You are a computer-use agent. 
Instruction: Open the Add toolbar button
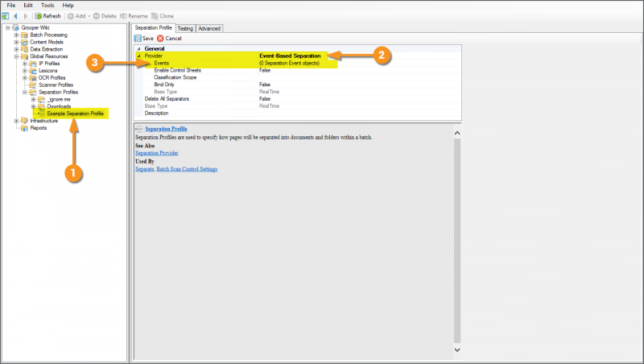click(x=76, y=16)
